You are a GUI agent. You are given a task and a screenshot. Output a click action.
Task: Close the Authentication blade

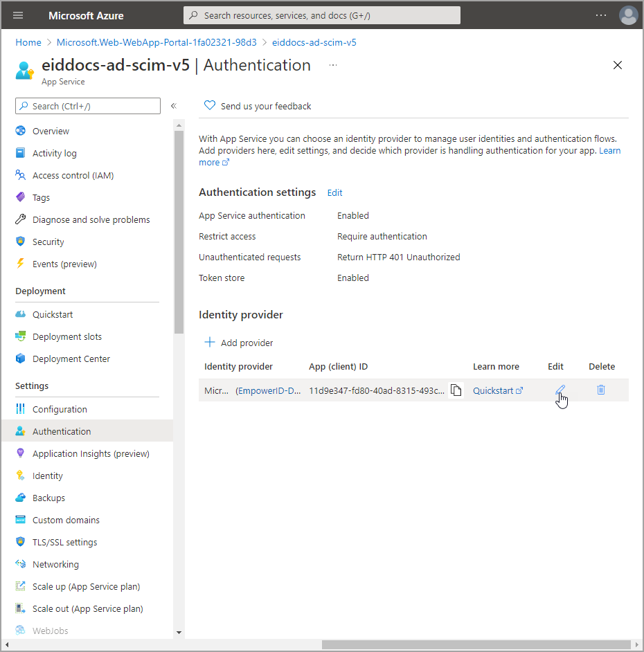618,66
